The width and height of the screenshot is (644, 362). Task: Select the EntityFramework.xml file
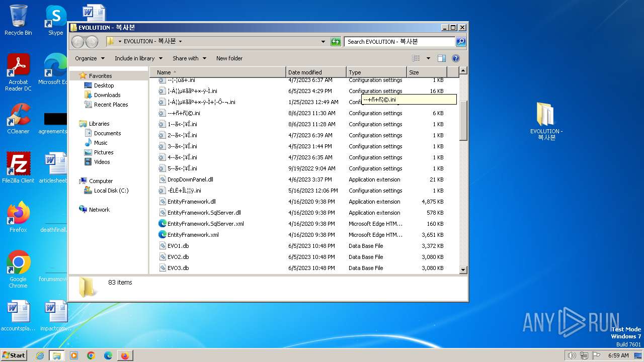pos(193,235)
